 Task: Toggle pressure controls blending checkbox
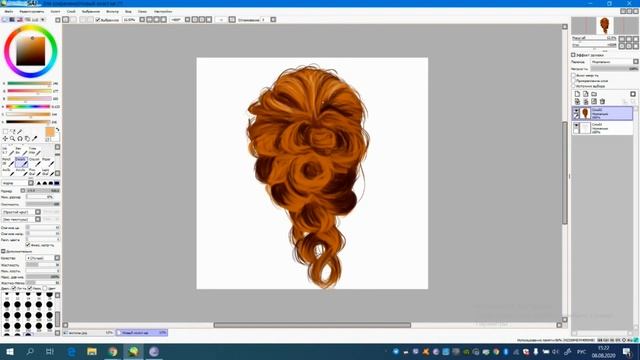point(45,288)
